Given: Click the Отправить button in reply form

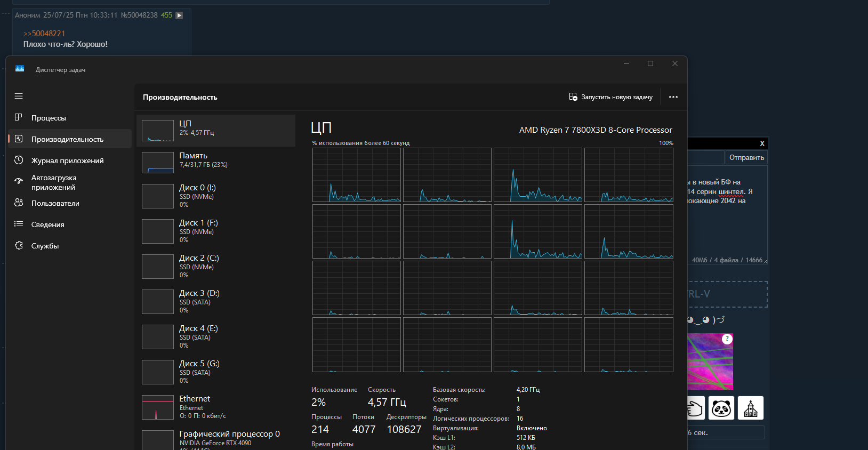Looking at the screenshot, I should coord(746,157).
